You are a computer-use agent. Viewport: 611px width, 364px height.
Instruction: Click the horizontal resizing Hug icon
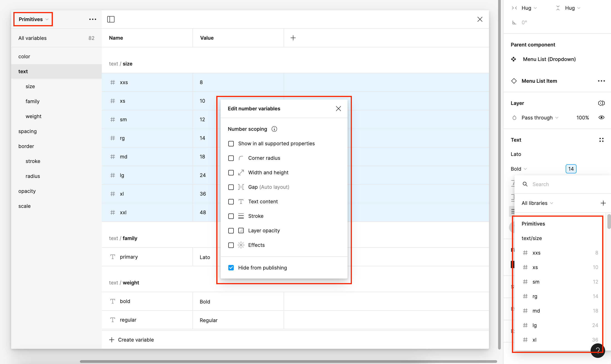pos(514,8)
